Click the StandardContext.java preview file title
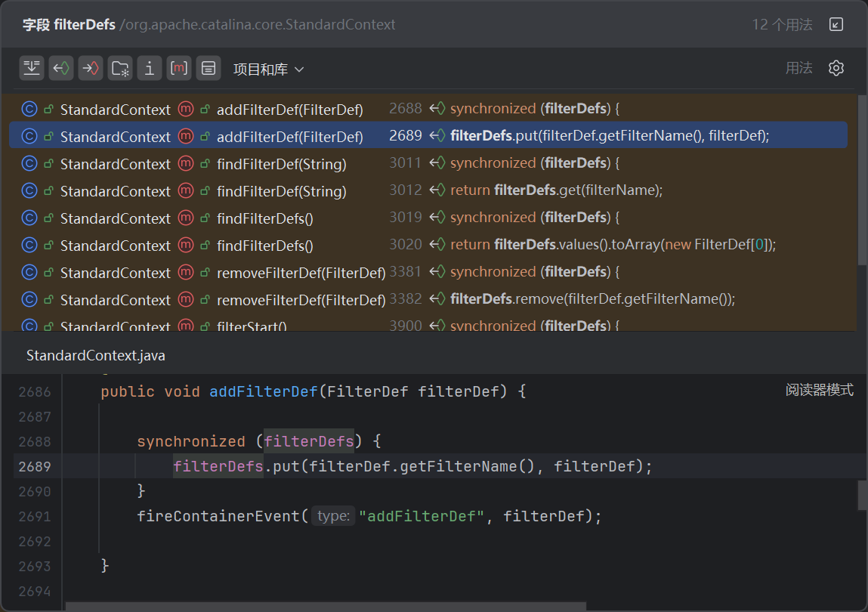Screen dimensions: 868x612 pos(96,355)
